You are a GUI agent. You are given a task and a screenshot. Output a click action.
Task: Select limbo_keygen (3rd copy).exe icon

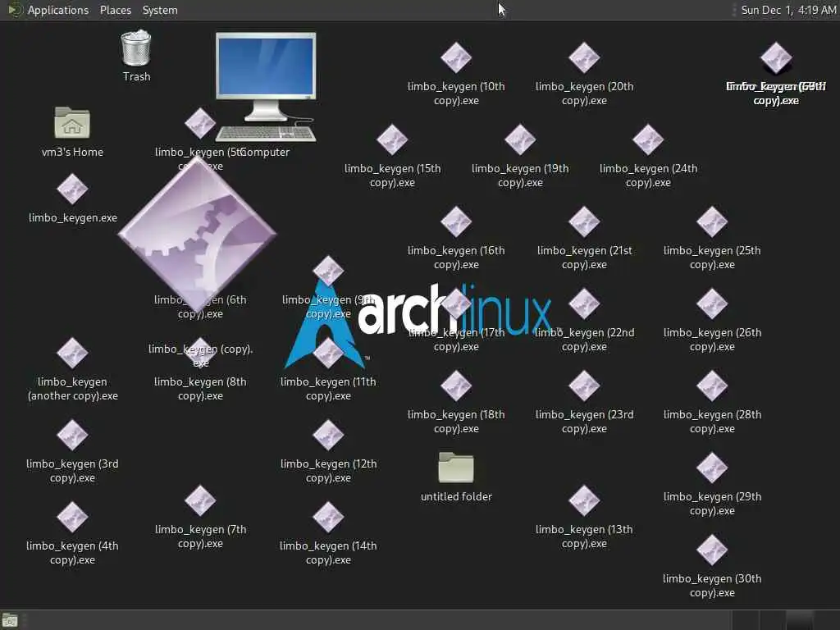pos(72,436)
